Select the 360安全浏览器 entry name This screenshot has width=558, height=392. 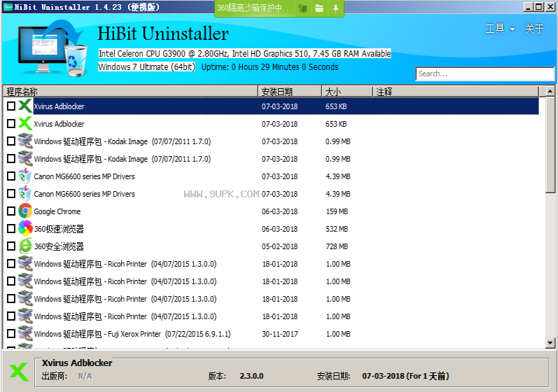click(x=59, y=246)
